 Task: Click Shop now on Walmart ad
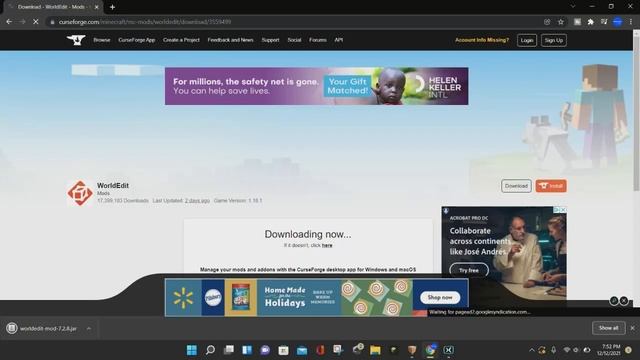[440, 297]
